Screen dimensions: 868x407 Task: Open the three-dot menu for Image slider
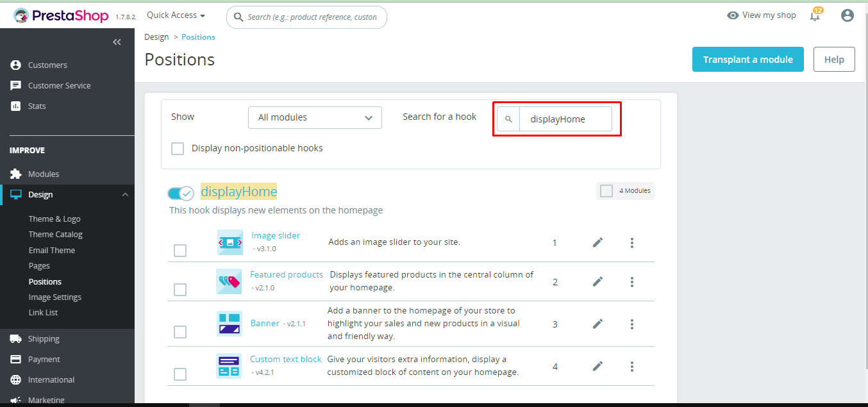tap(632, 242)
